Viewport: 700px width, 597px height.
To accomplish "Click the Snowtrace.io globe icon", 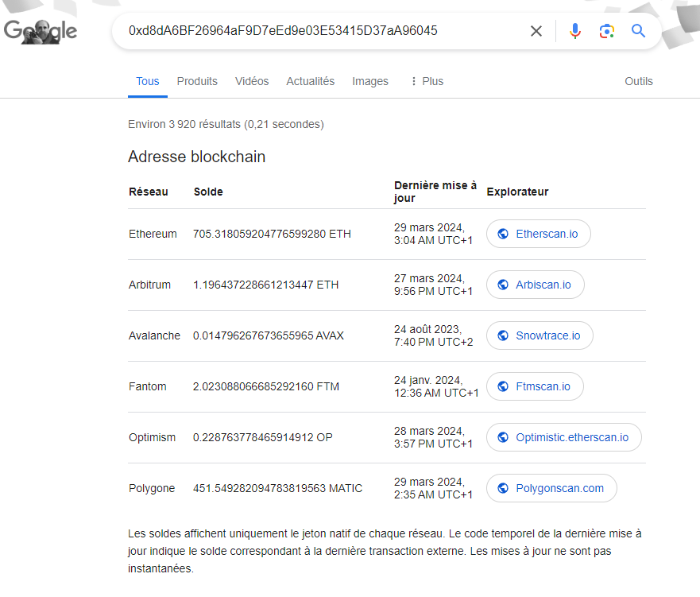I will point(501,335).
